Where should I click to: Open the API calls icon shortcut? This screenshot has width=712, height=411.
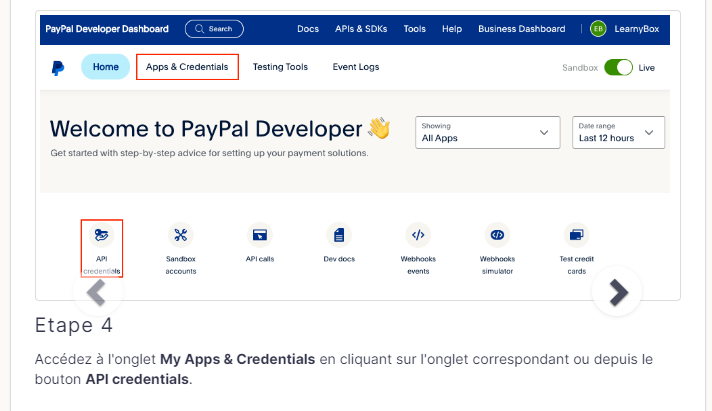(x=260, y=235)
